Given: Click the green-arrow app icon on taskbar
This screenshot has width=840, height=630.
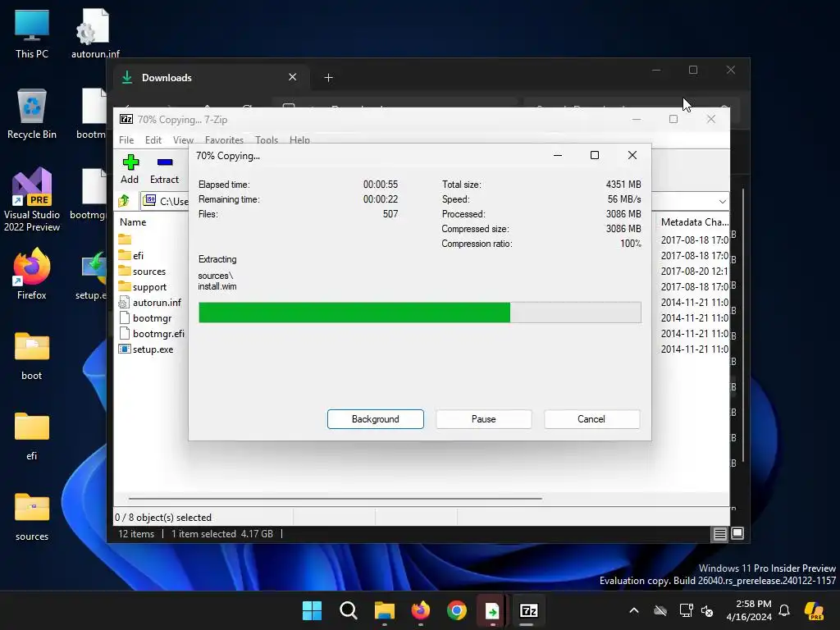Looking at the screenshot, I should click(492, 610).
